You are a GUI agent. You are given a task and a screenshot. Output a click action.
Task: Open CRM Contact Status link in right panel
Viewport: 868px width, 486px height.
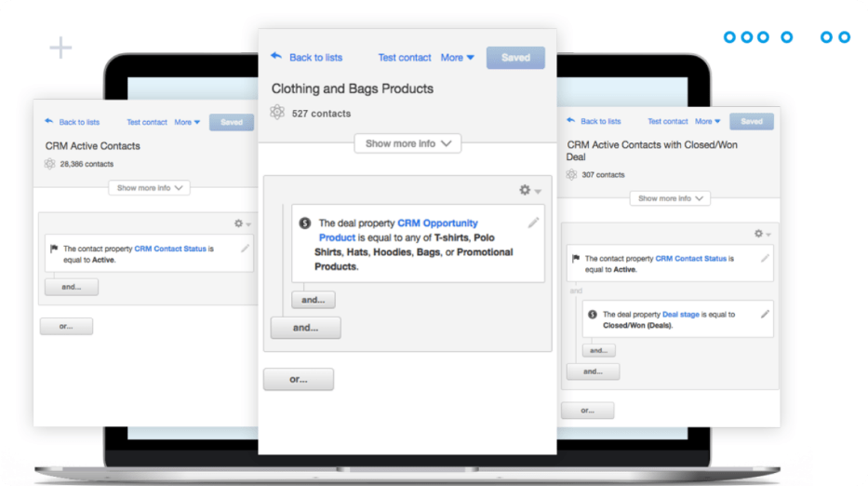[691, 258]
